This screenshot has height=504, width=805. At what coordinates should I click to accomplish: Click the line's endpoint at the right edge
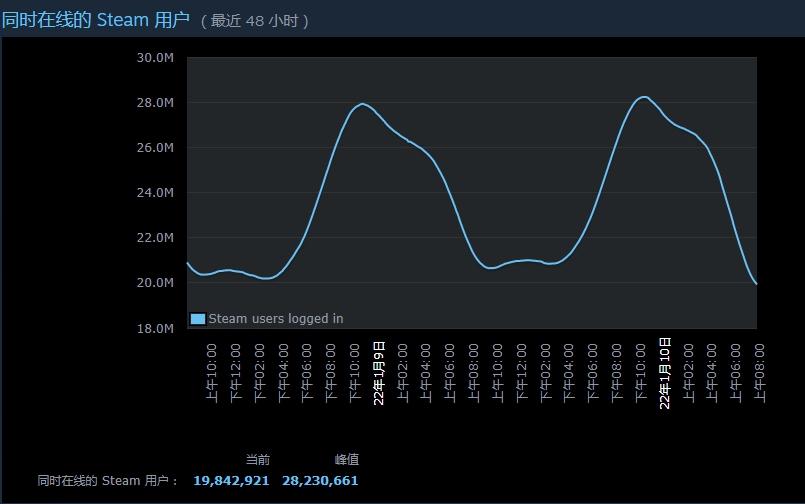pyautogui.click(x=756, y=284)
